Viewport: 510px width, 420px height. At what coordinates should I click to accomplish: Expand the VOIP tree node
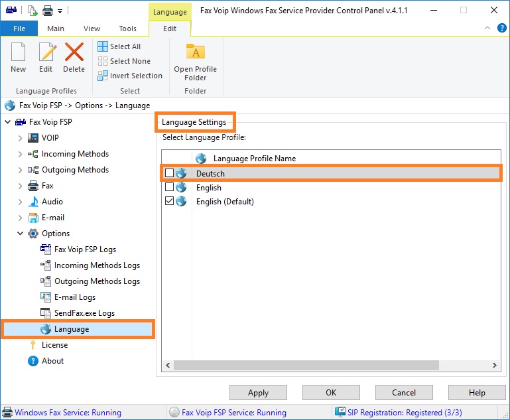[20, 138]
